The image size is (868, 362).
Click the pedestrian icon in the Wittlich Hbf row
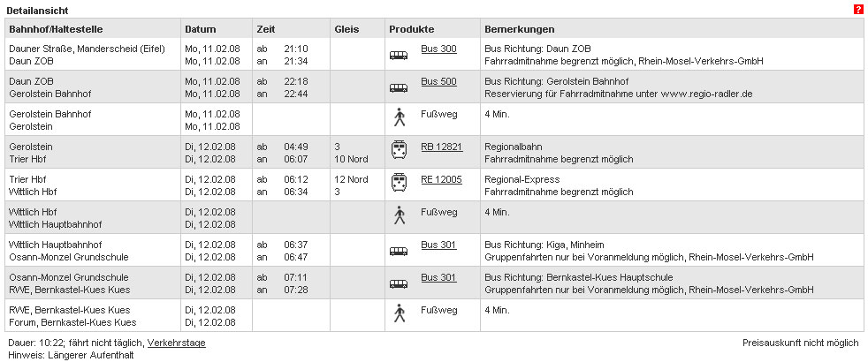(400, 215)
